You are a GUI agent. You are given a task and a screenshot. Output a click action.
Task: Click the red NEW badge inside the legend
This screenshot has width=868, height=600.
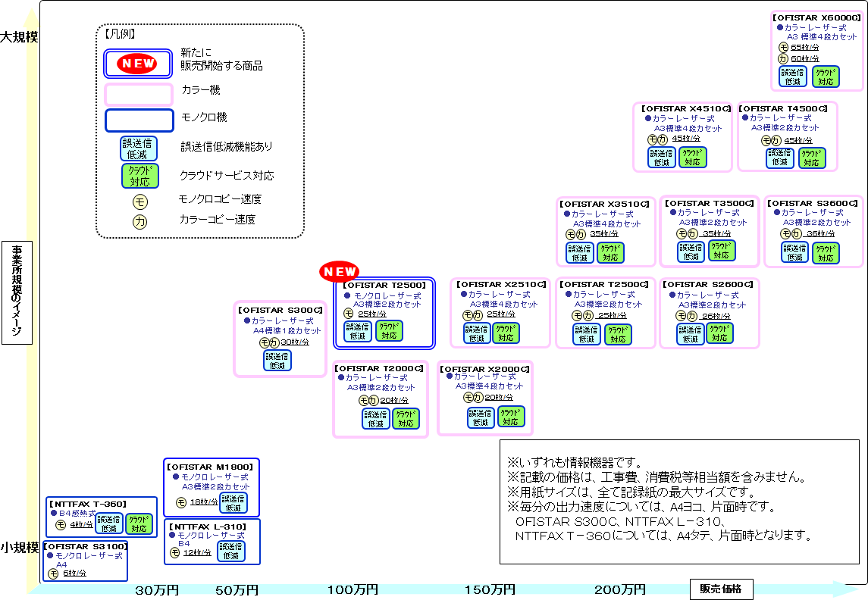(x=139, y=64)
